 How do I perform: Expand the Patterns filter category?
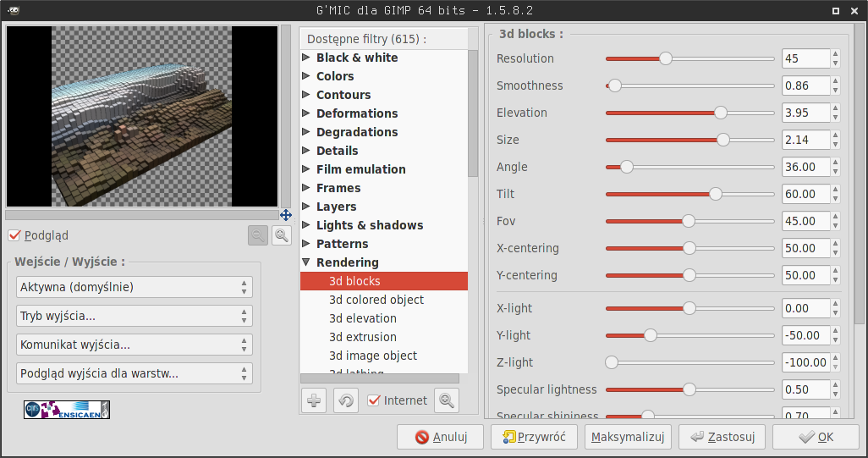click(x=305, y=243)
